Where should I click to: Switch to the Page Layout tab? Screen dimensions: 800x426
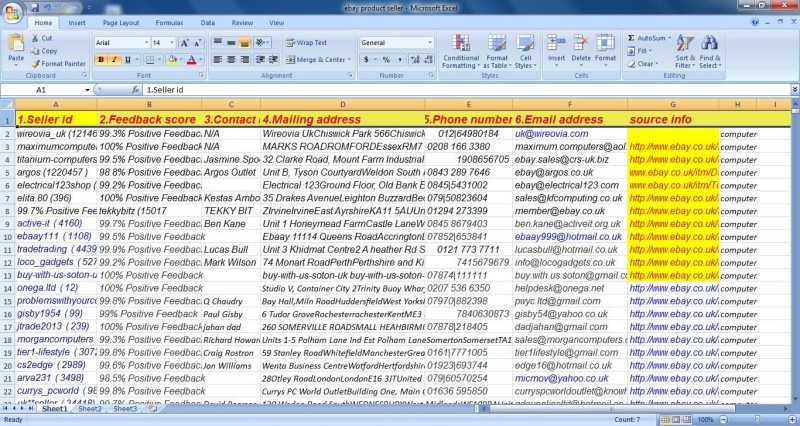click(x=121, y=23)
